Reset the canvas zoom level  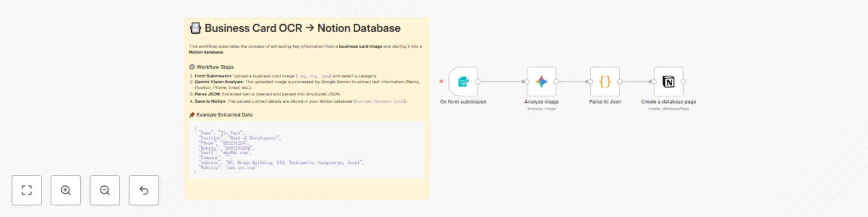click(x=144, y=190)
